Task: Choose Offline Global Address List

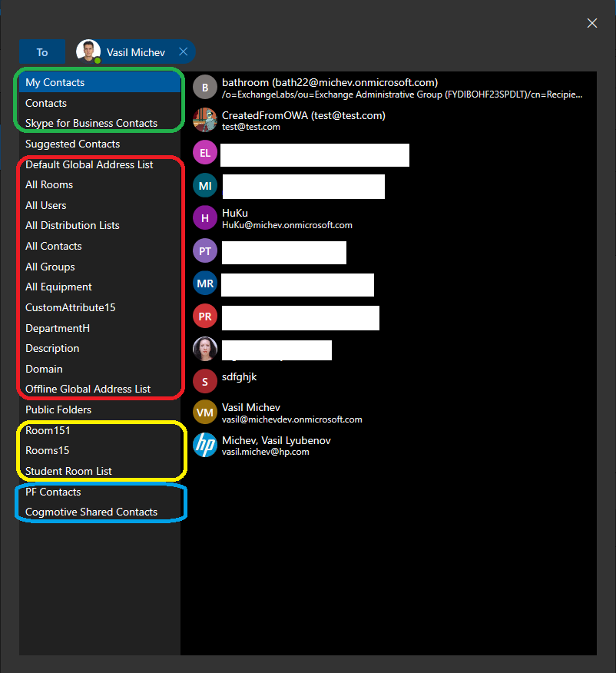Action: 88,389
